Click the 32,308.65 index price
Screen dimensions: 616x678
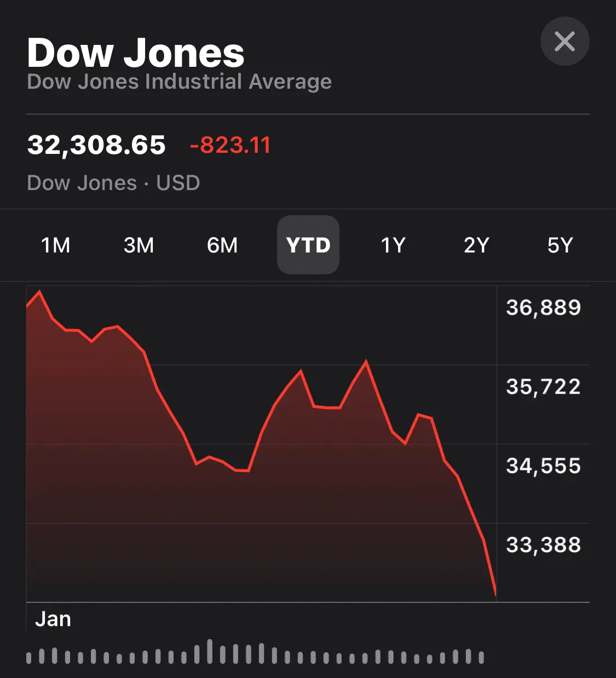pyautogui.click(x=96, y=145)
